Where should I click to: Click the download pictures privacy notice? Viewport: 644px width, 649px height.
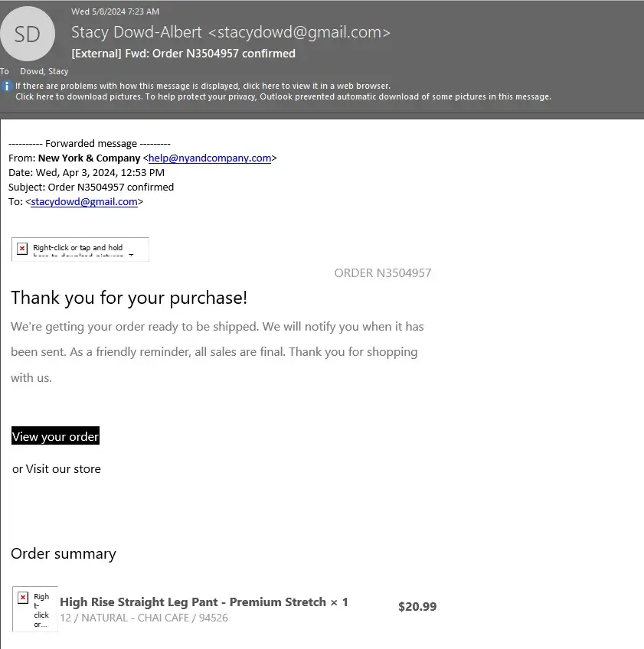(283, 97)
